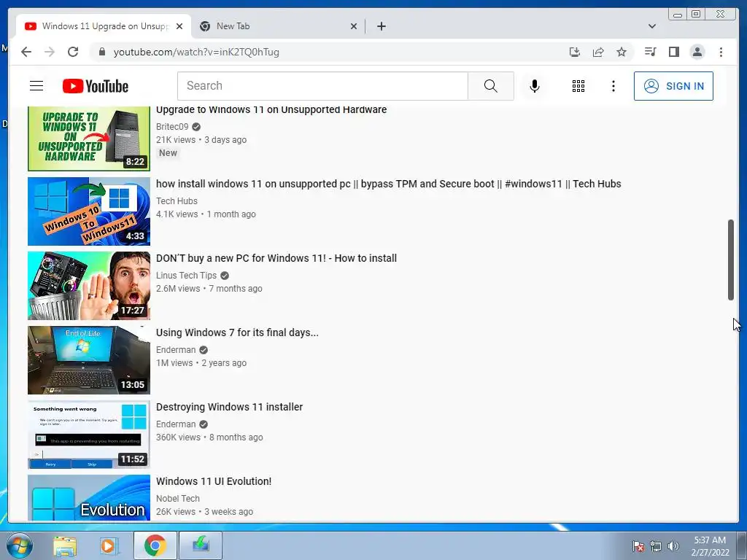This screenshot has height=560, width=747.
Task: Open the Chrome profile avatar
Action: click(697, 52)
